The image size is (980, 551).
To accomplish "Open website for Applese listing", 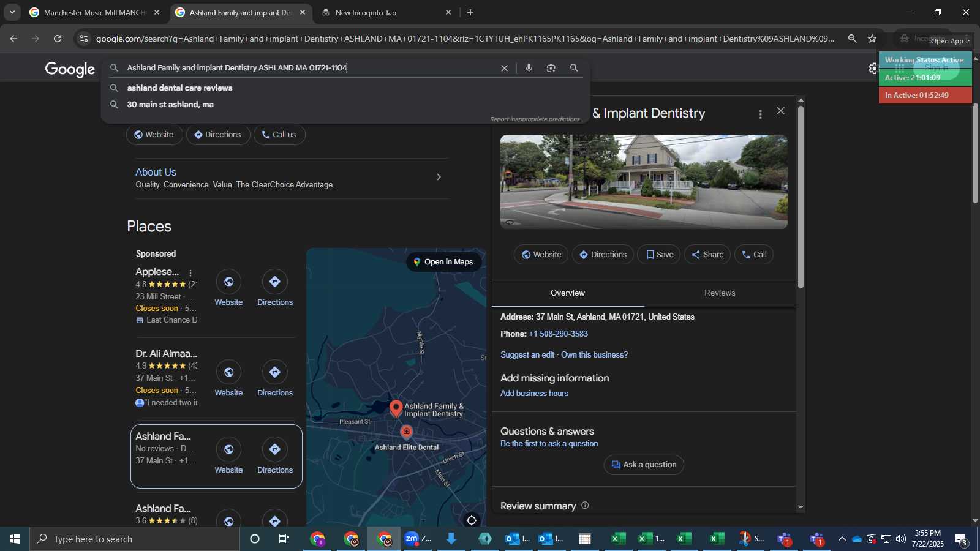I will point(228,288).
